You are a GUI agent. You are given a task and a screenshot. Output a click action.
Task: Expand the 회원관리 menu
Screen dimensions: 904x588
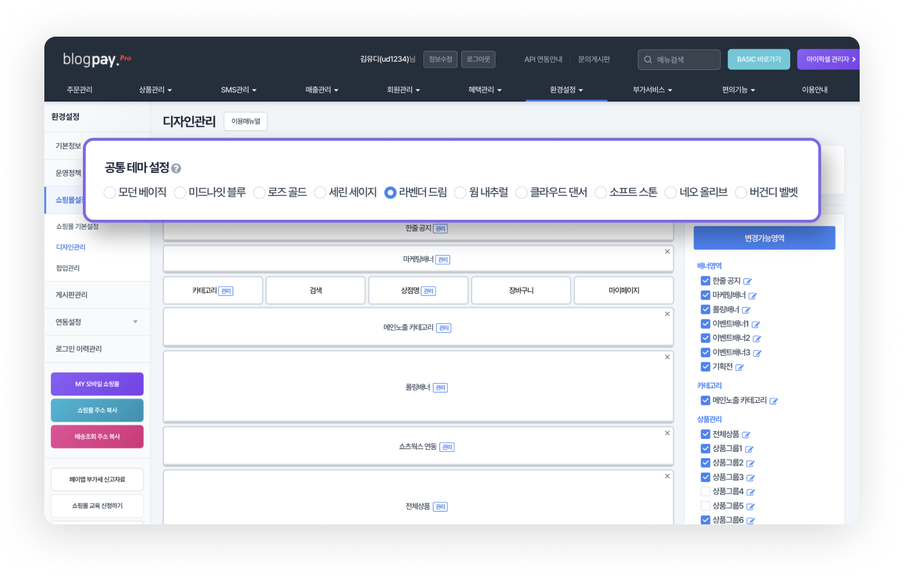click(403, 90)
